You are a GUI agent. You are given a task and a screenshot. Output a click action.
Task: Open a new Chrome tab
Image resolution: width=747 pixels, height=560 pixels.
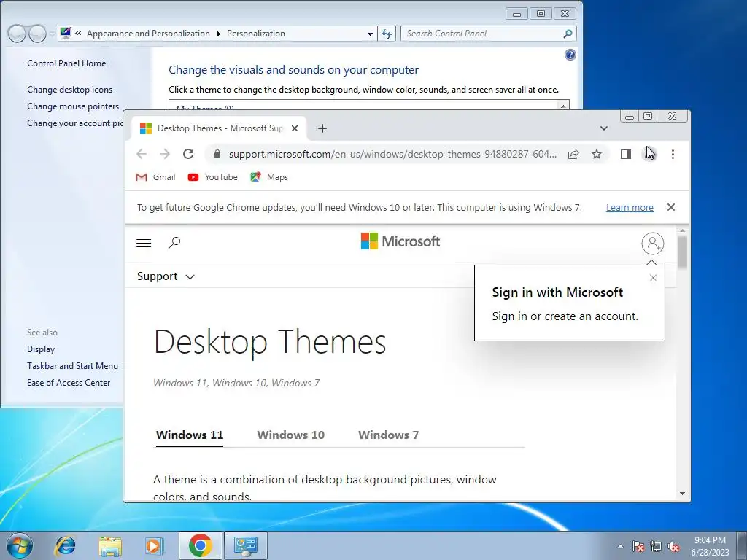322,128
